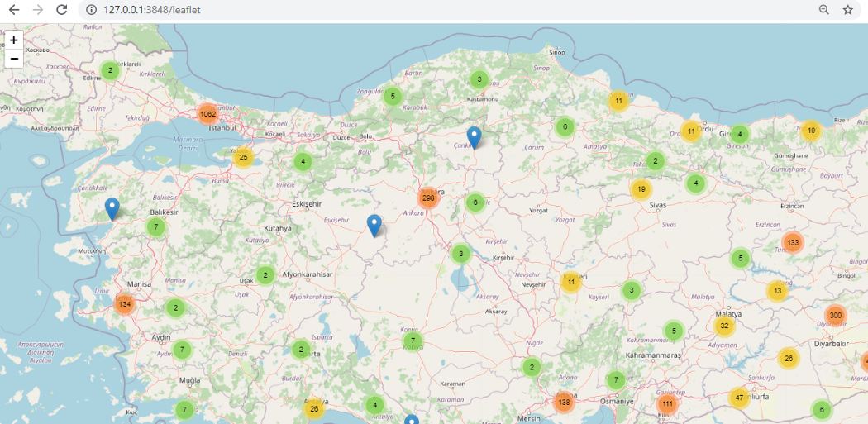Expand the 2 cluster near Tokat
Image resolution: width=868 pixels, height=424 pixels.
[x=656, y=162]
